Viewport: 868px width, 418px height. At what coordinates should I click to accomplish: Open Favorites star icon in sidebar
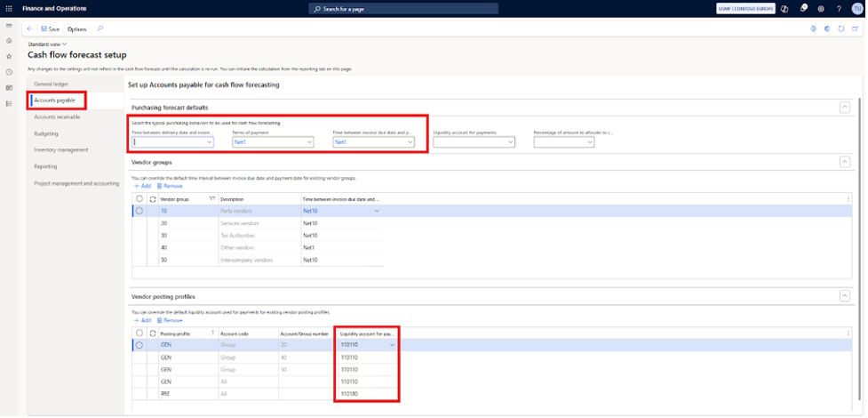pyautogui.click(x=9, y=56)
